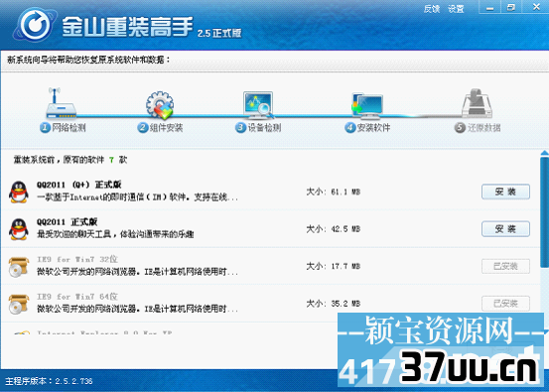Click size text 大小: 35.2 MB
This screenshot has width=549, height=392.
[x=334, y=304]
